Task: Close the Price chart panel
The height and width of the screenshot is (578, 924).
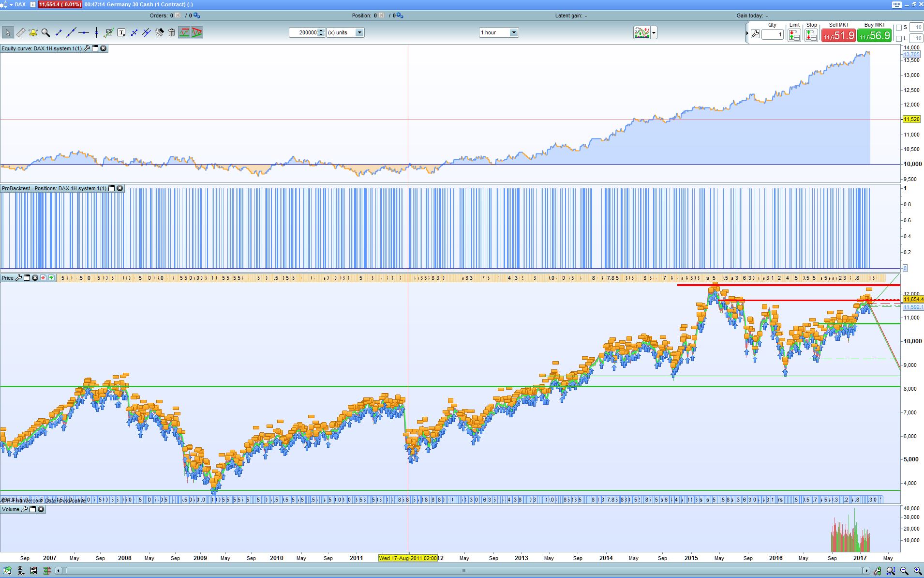Action: [35, 278]
